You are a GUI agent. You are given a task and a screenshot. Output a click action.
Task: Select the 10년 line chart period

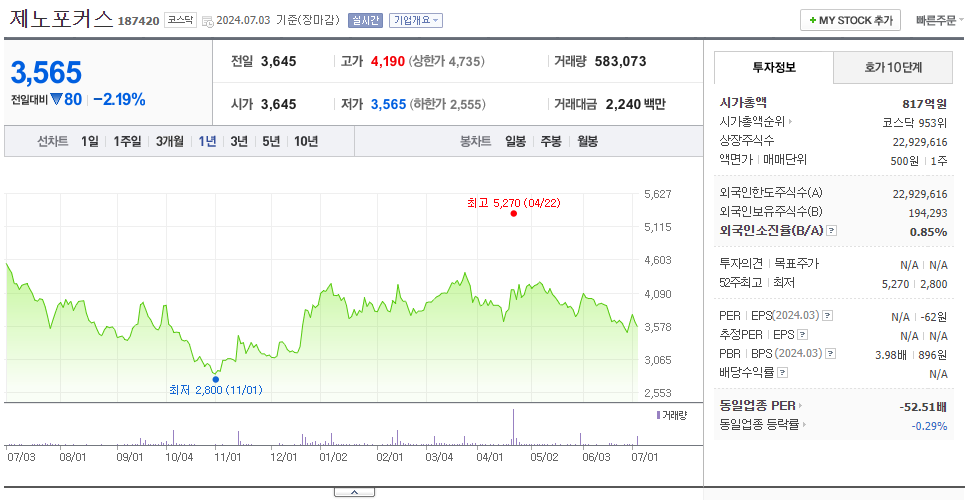[x=306, y=141]
